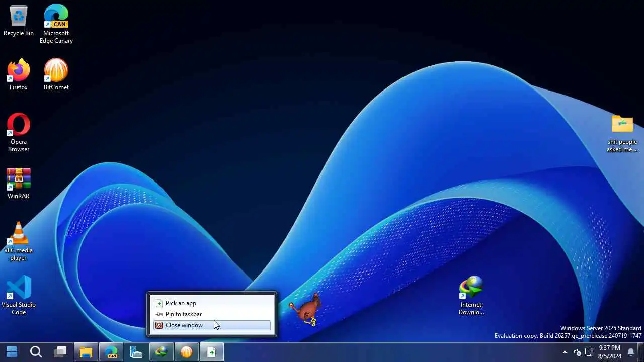The height and width of the screenshot is (362, 644).
Task: Choose Pick an app from the jump list
Action: (212, 303)
